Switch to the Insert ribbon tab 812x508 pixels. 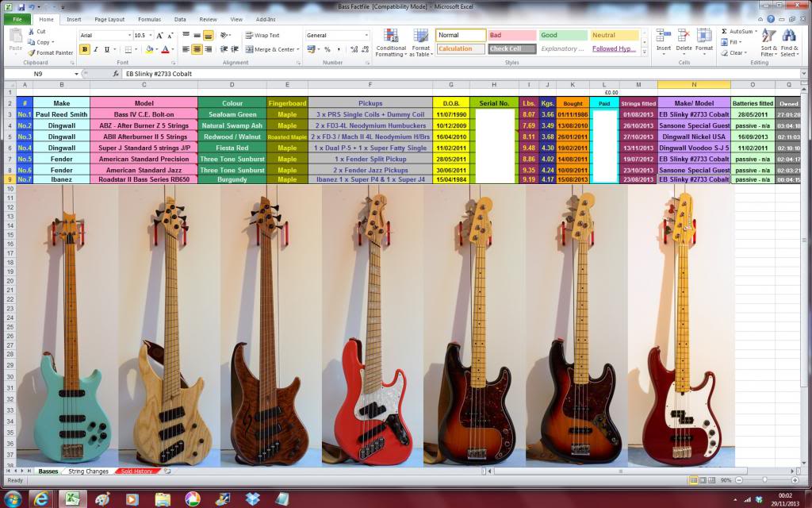pyautogui.click(x=74, y=19)
